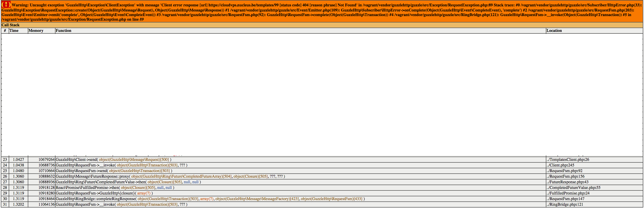
Task: Click time value 1.3202
Action: coord(19,204)
